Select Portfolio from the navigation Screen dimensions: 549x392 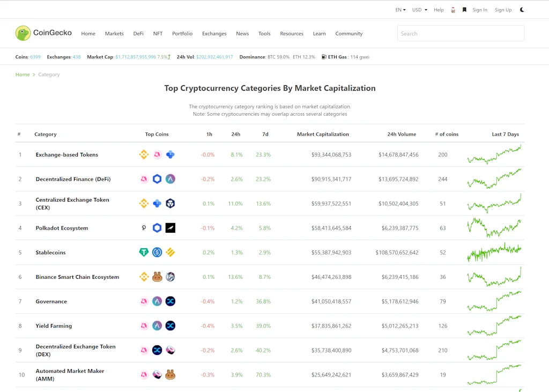coord(182,33)
